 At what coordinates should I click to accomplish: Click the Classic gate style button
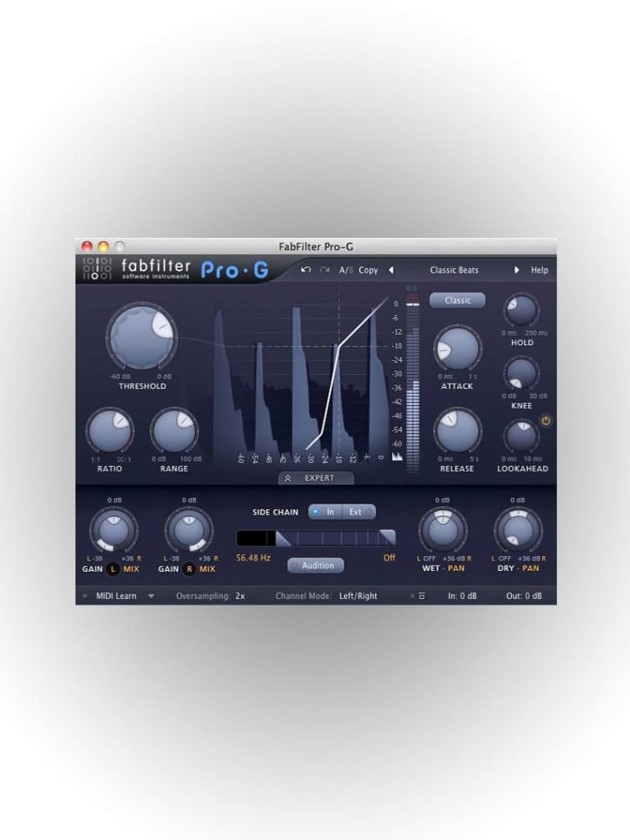point(458,300)
